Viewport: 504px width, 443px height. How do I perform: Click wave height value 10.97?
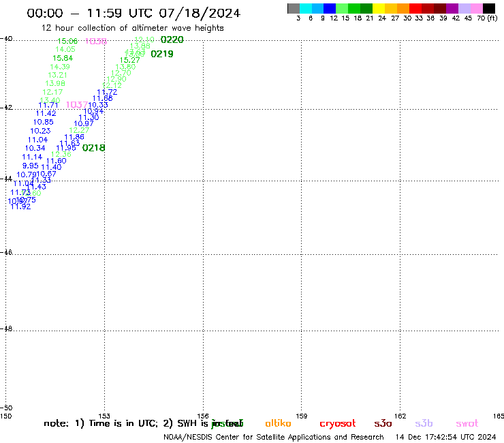[84, 123]
